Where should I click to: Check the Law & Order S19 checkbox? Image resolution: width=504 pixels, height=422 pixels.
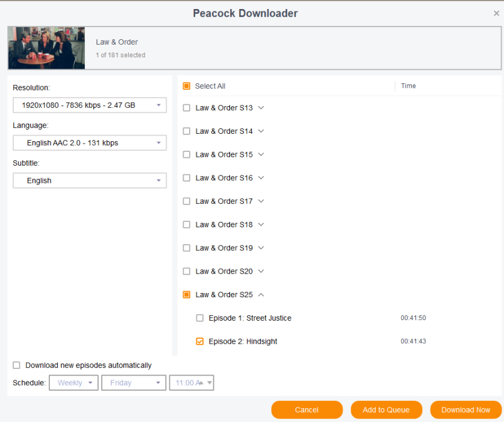[187, 248]
